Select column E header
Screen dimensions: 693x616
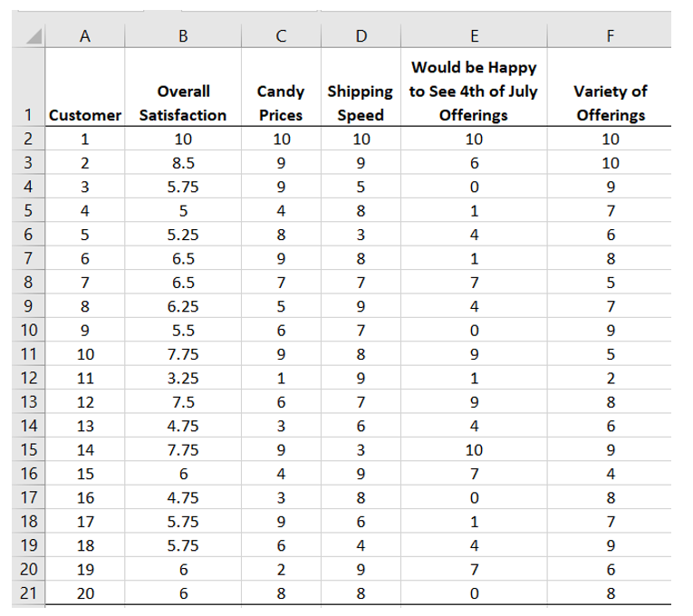(x=474, y=36)
